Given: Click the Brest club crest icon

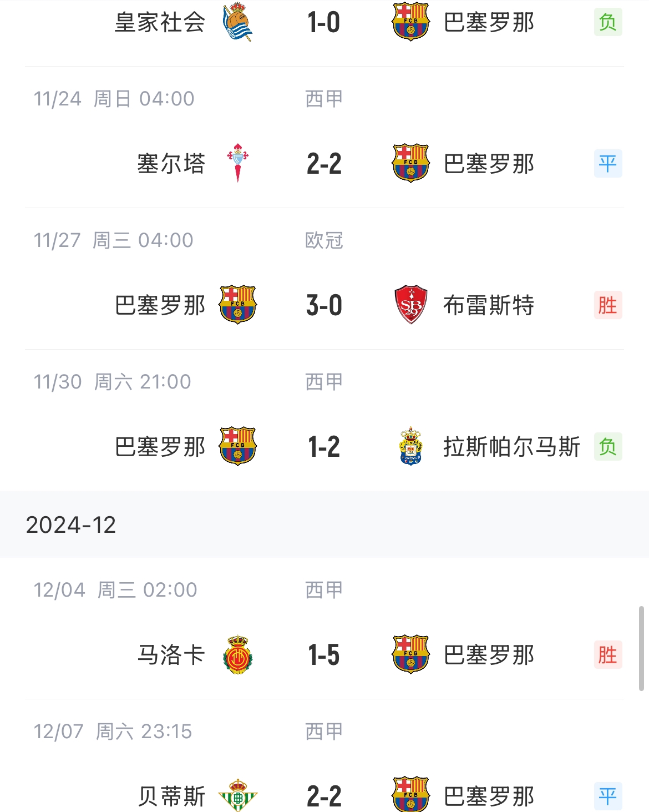Looking at the screenshot, I should [410, 305].
